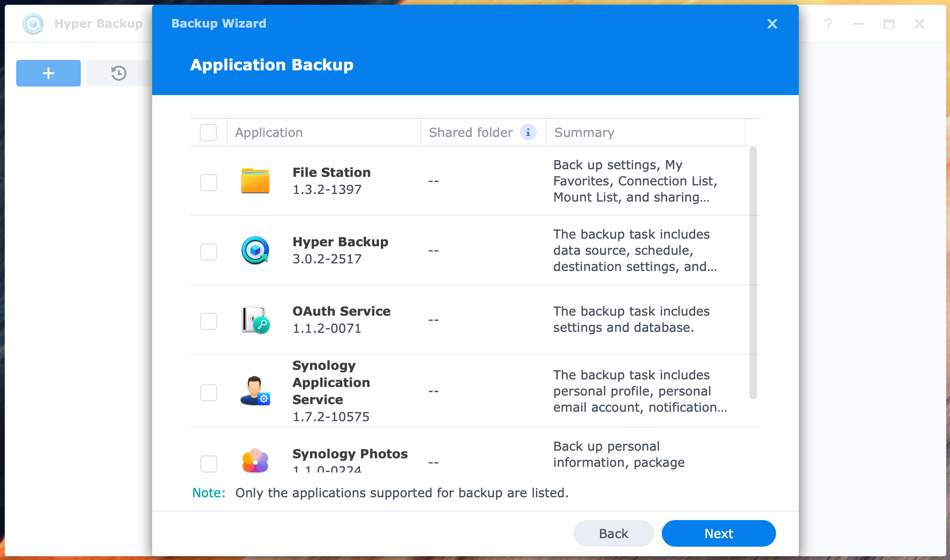Click the Hyper Backup logo in title bar
Screen dimensions: 950x560
click(33, 24)
